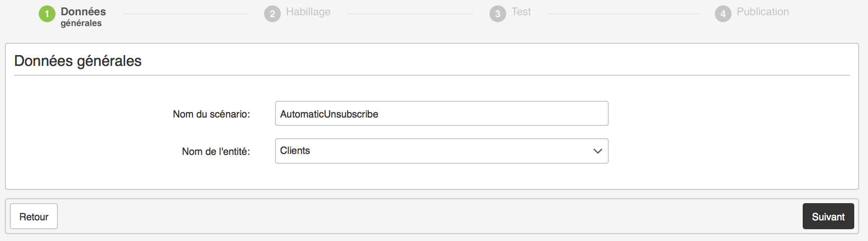Open the Données générales wizard step label
This screenshot has height=241, width=868.
coord(83,12)
